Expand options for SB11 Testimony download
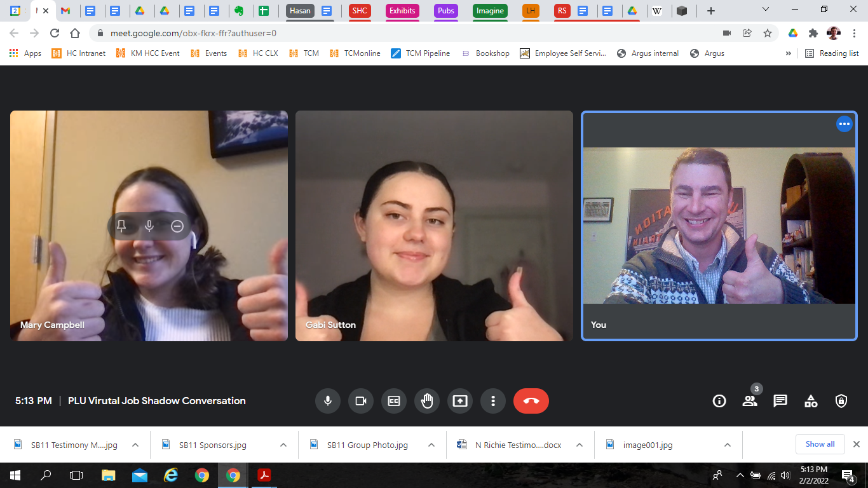Image resolution: width=868 pixels, height=488 pixels. [135, 445]
